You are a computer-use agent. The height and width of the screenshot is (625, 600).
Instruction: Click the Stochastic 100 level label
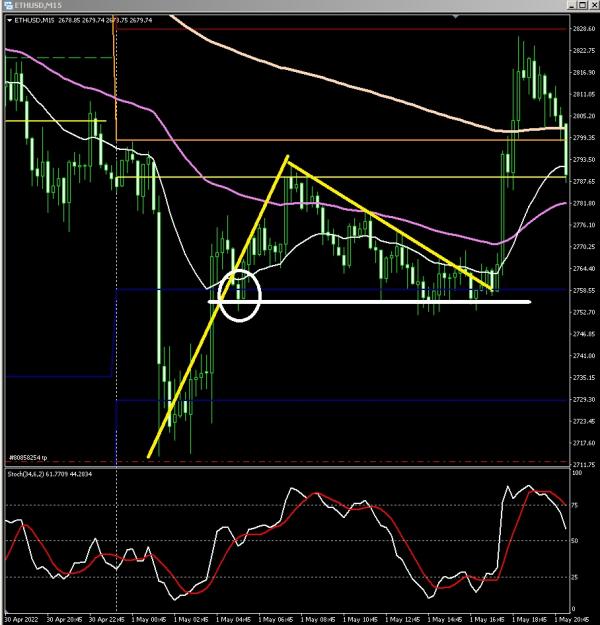[x=577, y=473]
